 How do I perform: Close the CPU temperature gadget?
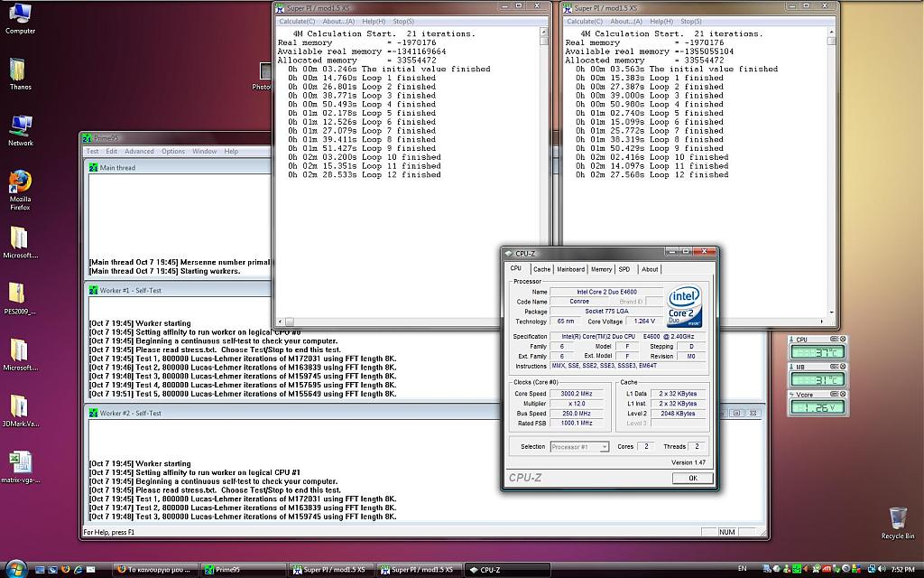tap(843, 340)
